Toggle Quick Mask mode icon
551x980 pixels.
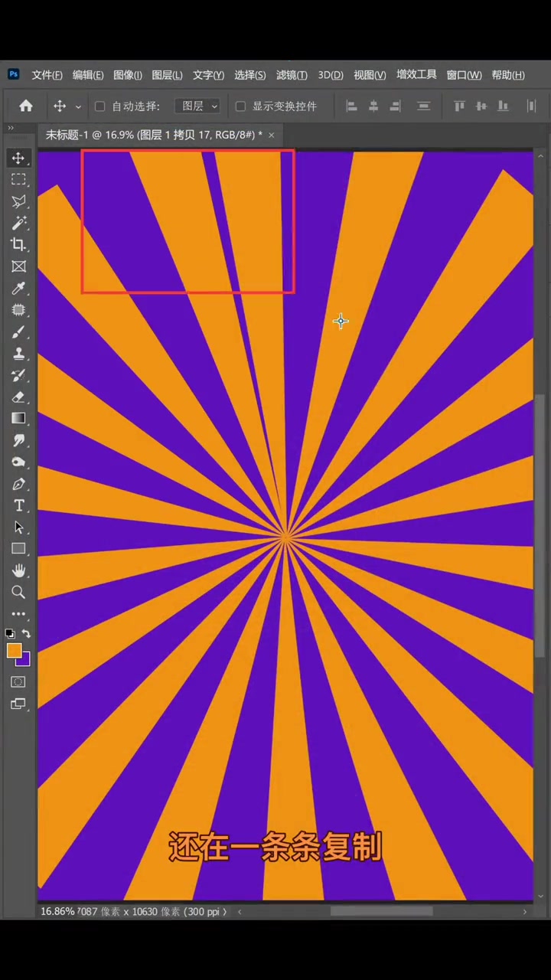point(18,682)
